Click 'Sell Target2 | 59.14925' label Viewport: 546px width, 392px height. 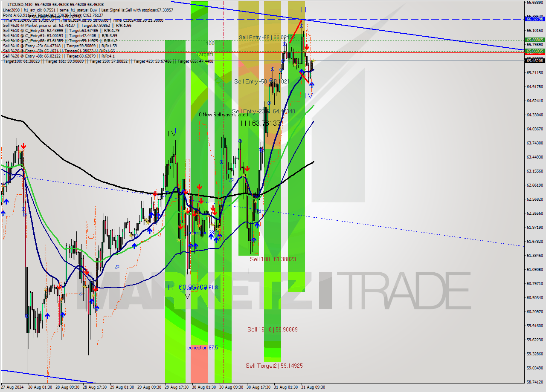(274, 366)
